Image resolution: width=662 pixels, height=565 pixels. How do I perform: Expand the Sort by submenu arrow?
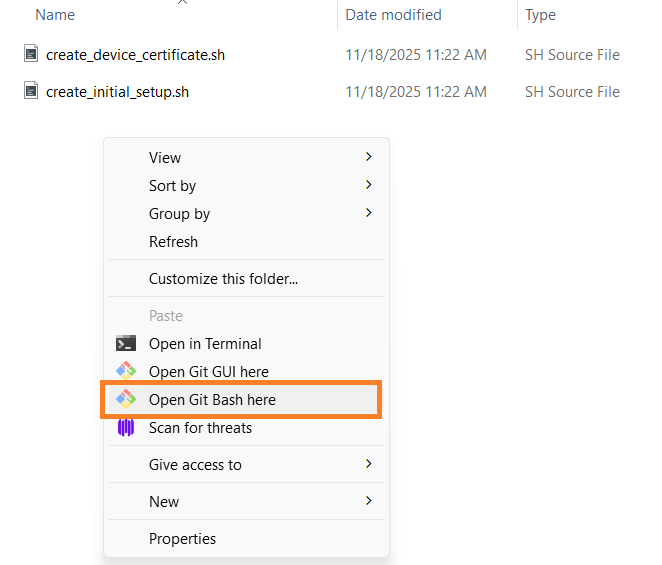368,185
